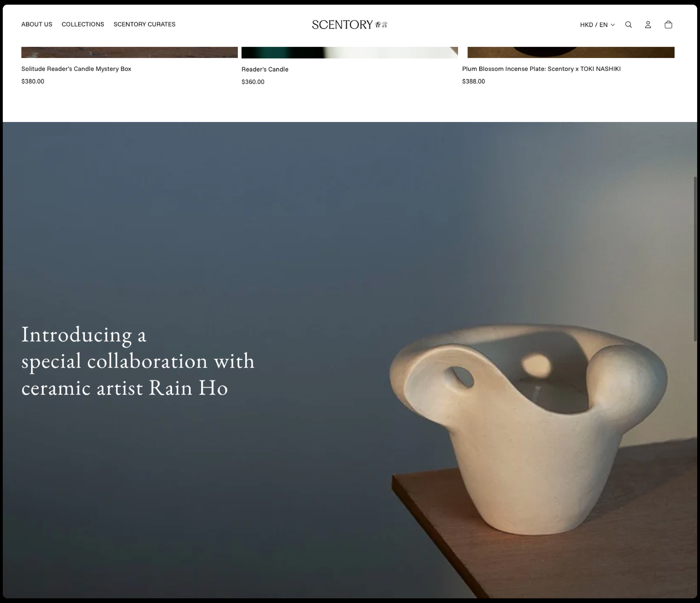The image size is (700, 603).
Task: Open Solitude Reader's Candle Mystery Box product
Action: pyautogui.click(x=76, y=69)
